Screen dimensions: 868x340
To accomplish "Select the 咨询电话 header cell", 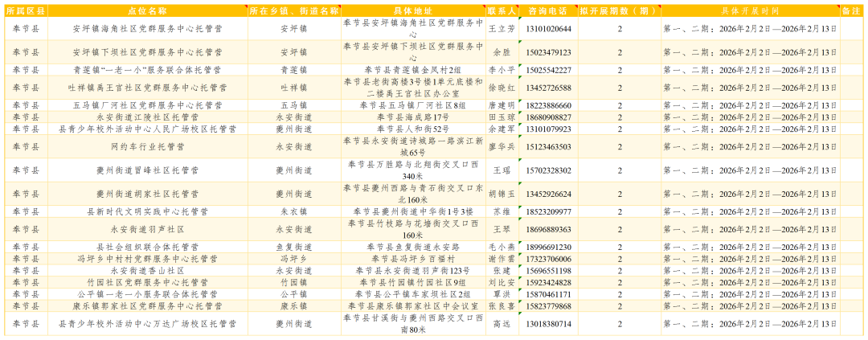I will (x=547, y=11).
